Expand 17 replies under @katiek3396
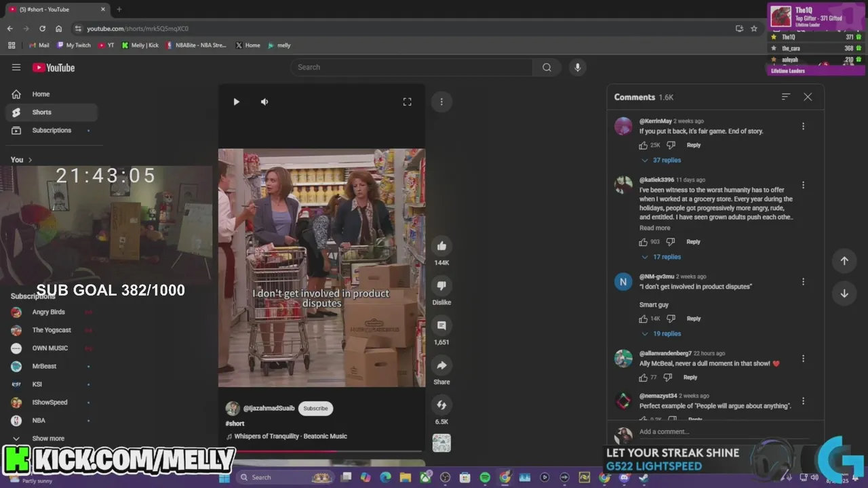Viewport: 868px width, 488px height. point(661,257)
